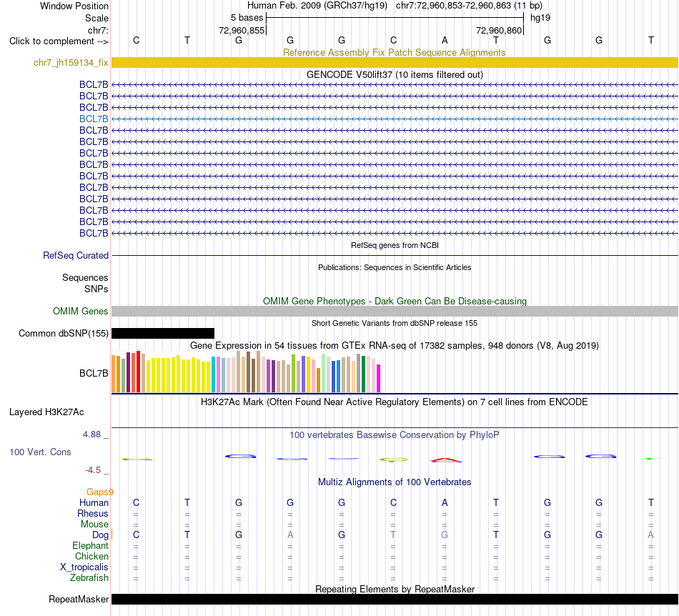Screen dimensions: 679x616
Task: Open 'Short Genetic Variants from dbSNP release 155' title
Action: point(395,324)
